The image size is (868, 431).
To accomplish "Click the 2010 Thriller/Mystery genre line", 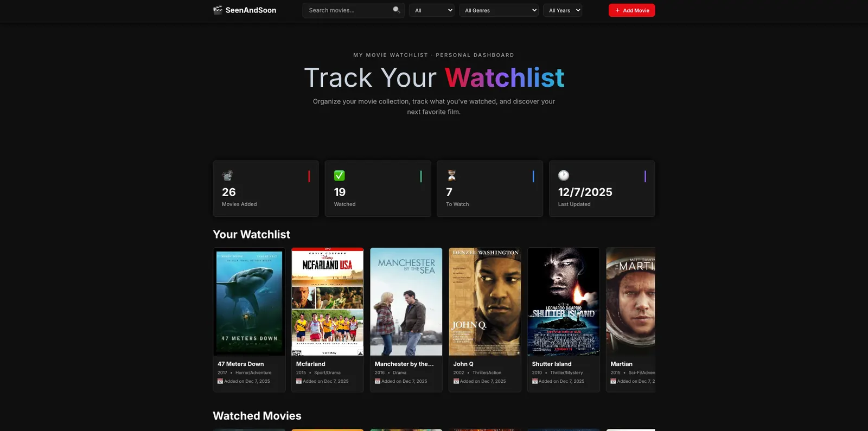I will pyautogui.click(x=558, y=372).
